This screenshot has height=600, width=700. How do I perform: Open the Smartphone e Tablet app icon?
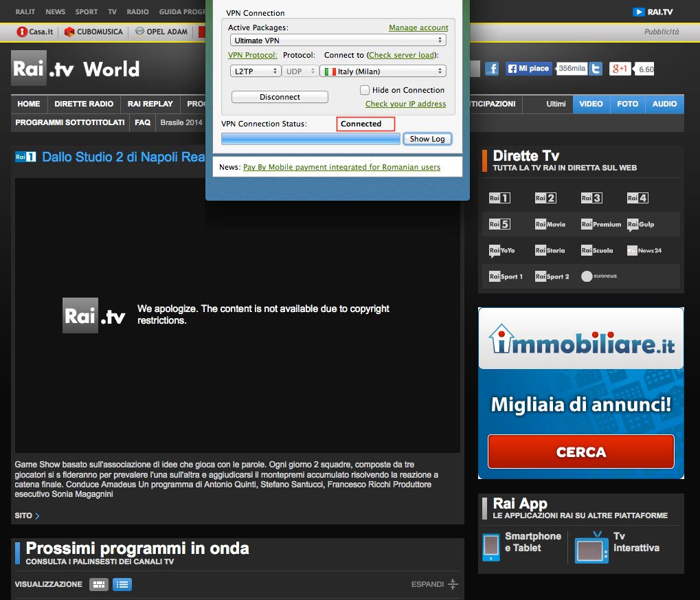click(x=491, y=547)
